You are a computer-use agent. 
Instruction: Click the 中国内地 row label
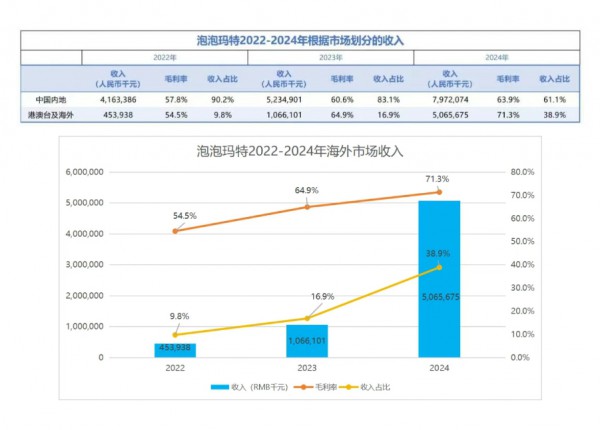click(x=51, y=100)
